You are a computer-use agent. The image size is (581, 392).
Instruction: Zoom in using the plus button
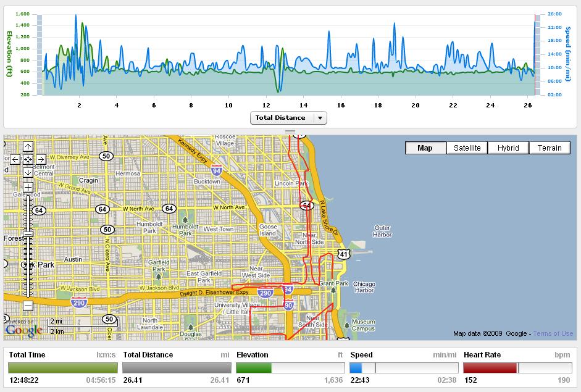pyautogui.click(x=28, y=187)
